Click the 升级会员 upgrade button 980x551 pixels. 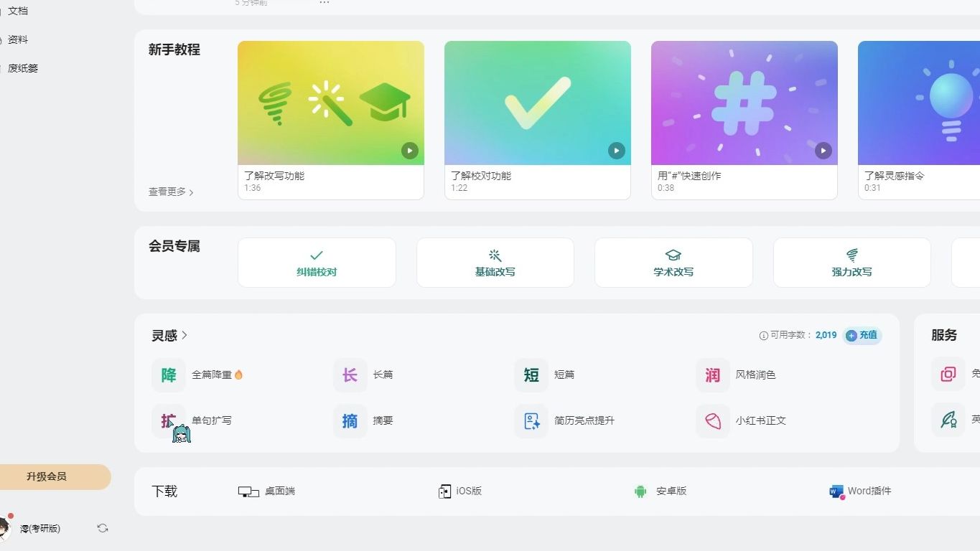click(45, 476)
